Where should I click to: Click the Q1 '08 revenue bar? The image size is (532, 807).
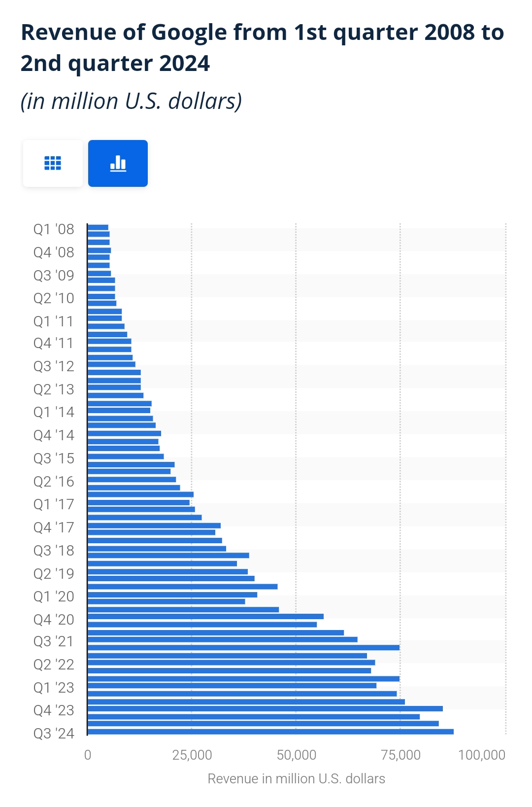(98, 227)
